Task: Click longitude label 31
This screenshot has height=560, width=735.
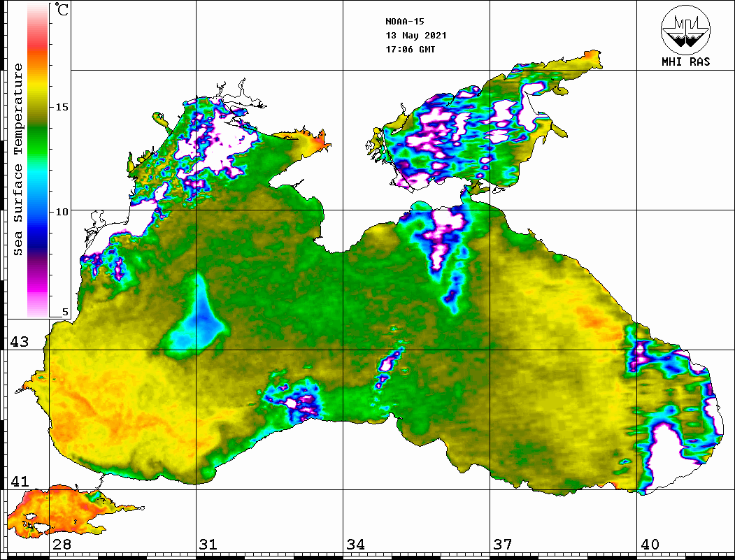Action: coord(208,544)
